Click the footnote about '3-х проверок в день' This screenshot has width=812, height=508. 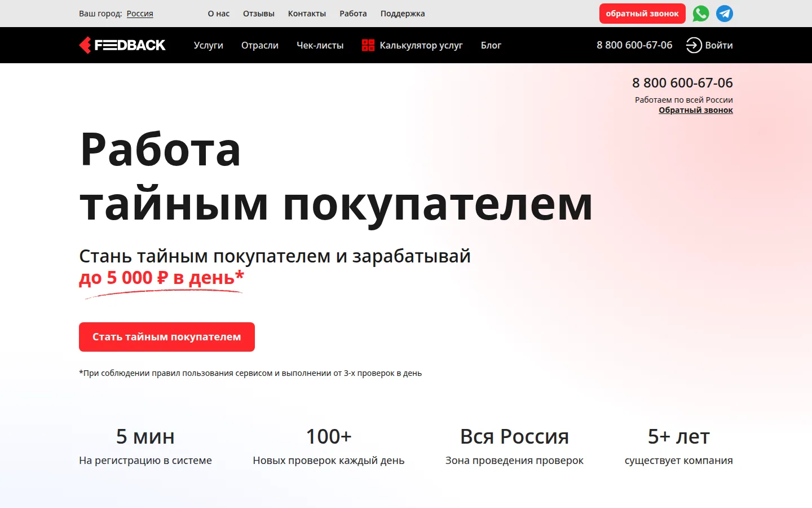point(250,373)
